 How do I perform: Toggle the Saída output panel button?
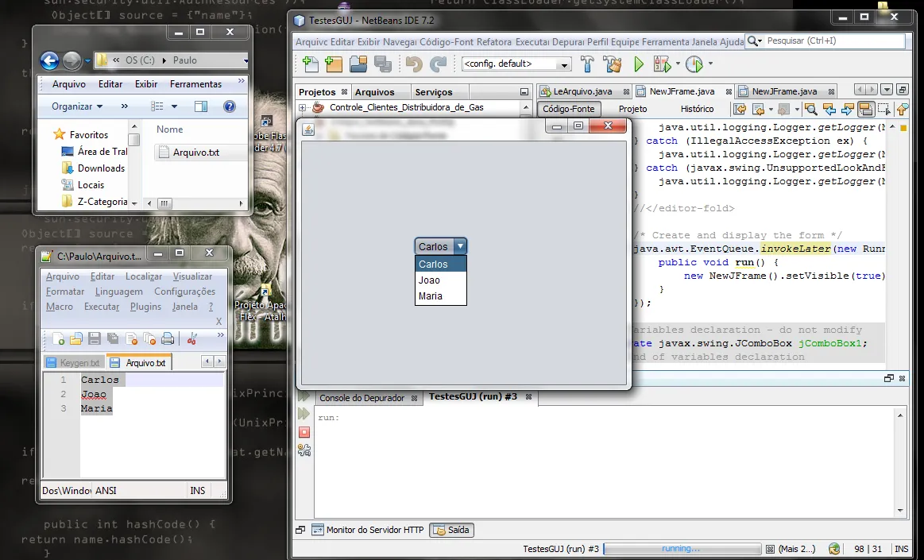tap(451, 530)
